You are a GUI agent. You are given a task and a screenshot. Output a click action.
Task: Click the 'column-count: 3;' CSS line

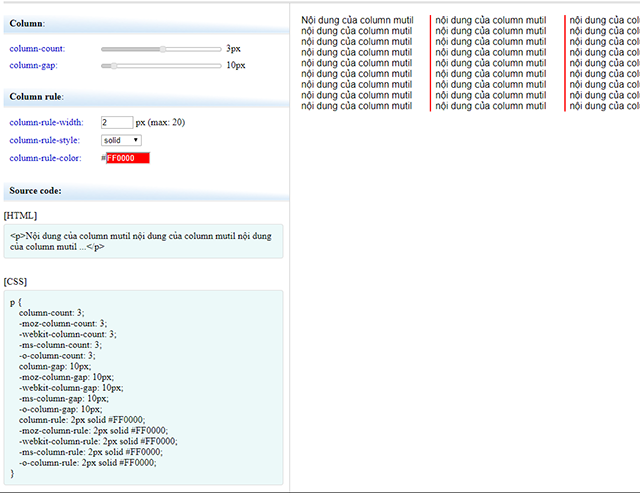51,313
